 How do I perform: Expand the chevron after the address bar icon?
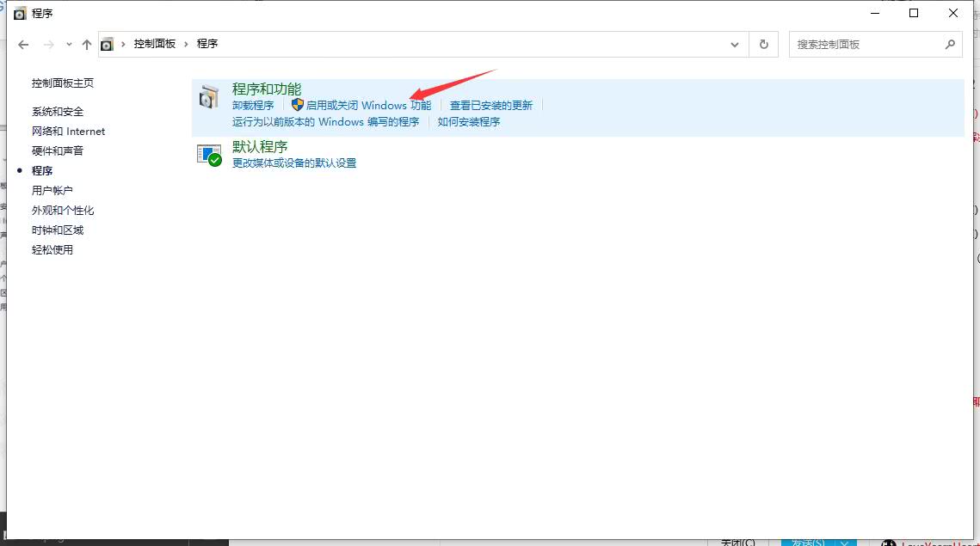click(123, 45)
